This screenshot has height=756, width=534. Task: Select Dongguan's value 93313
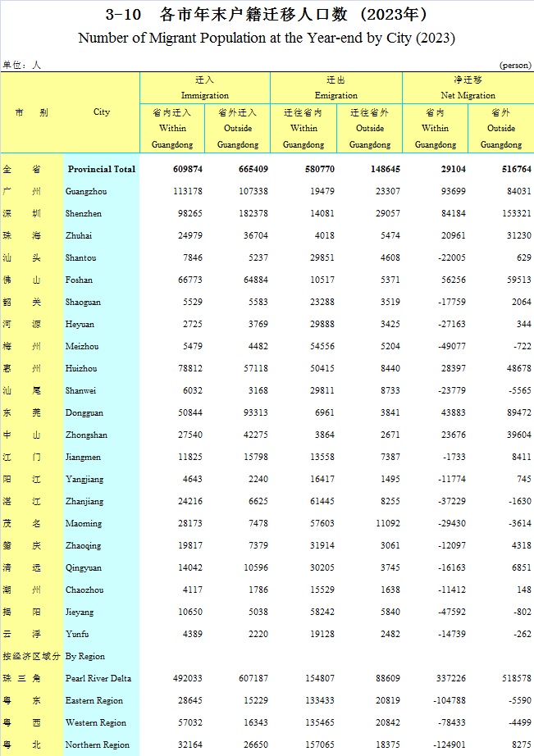point(256,413)
